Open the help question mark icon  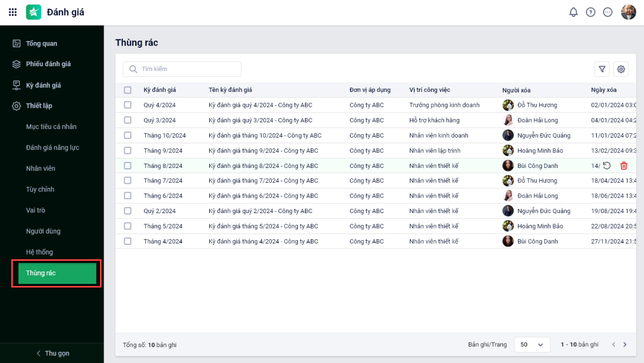tap(591, 12)
